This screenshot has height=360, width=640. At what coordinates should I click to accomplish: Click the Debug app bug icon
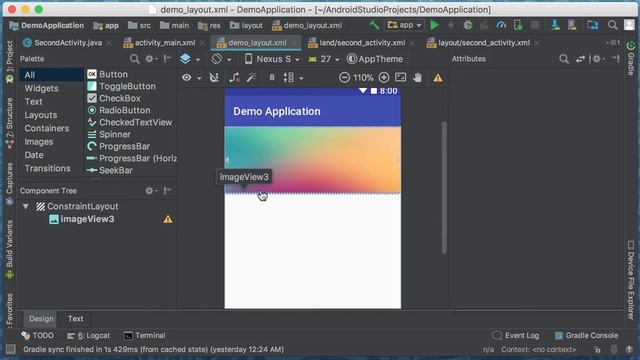pyautogui.click(x=468, y=25)
